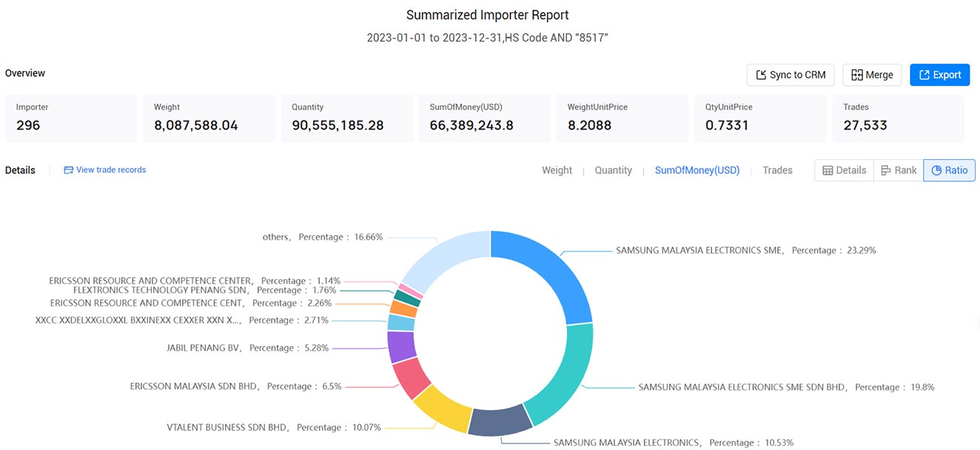Click label 'others, Percentage : 16.66%'
Image resolution: width=980 pixels, height=450 pixels.
(323, 237)
